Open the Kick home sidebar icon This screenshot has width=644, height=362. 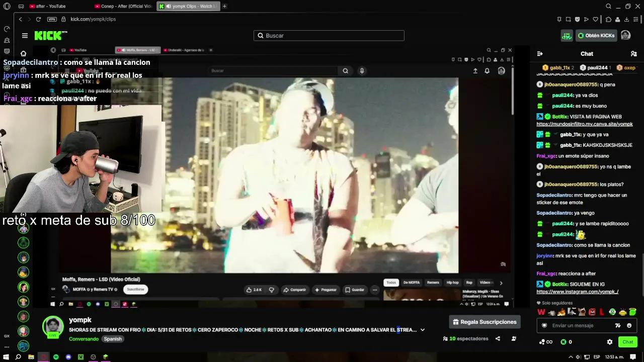(x=23, y=54)
